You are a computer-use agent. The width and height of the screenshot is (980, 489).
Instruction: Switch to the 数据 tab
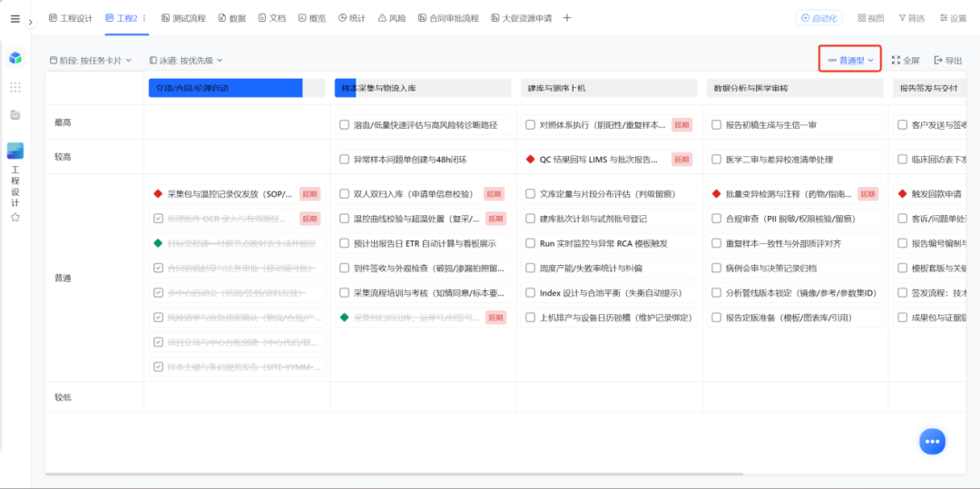(232, 18)
